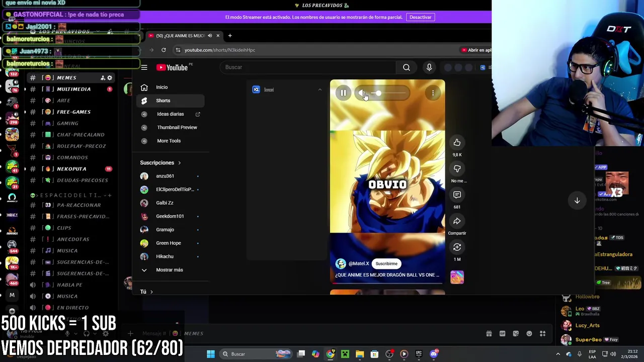Click the Chrome address bar URL
The width and height of the screenshot is (644, 362).
point(220,50)
